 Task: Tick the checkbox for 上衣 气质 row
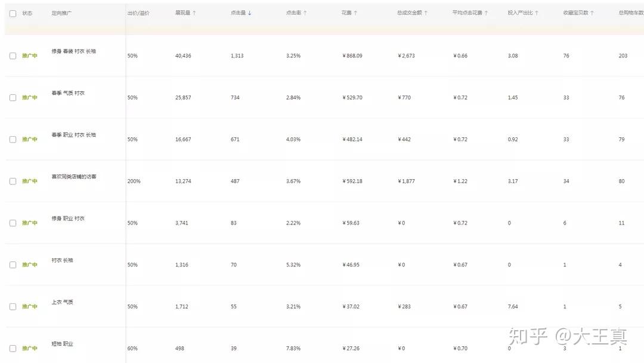(x=13, y=306)
